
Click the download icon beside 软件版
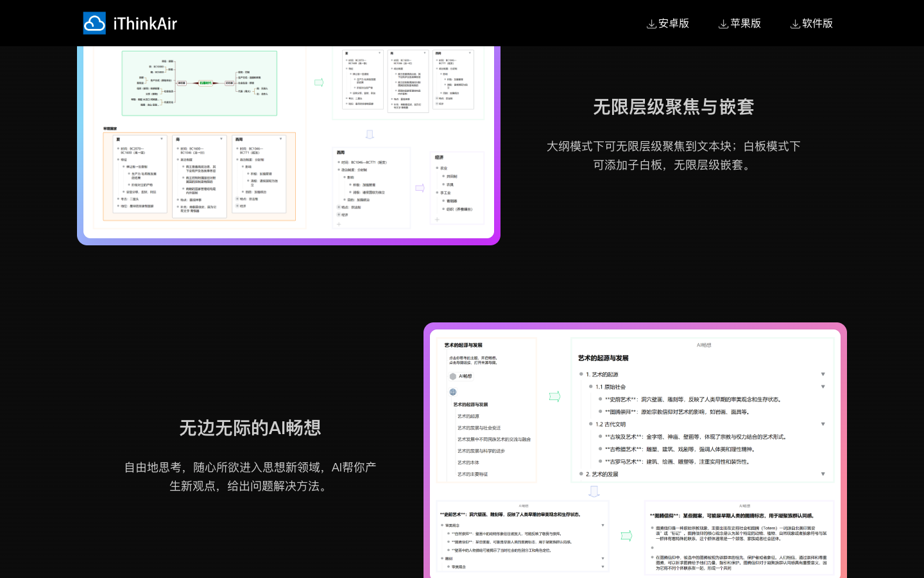[795, 24]
